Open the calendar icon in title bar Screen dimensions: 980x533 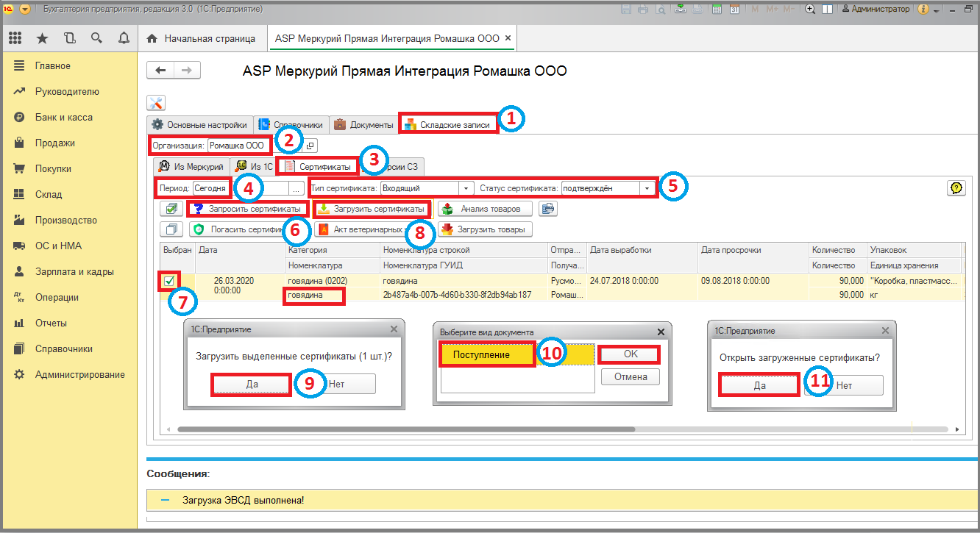734,10
